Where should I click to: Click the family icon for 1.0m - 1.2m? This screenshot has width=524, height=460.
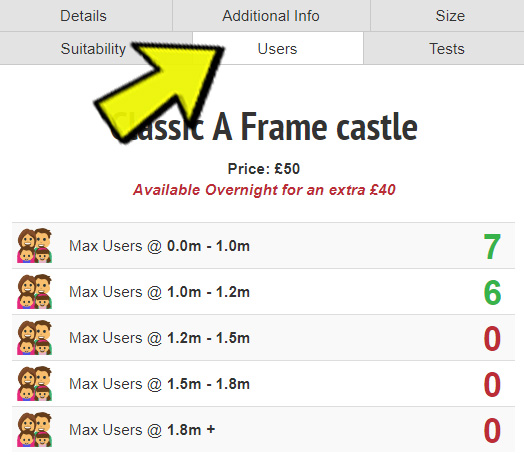[x=34, y=292]
